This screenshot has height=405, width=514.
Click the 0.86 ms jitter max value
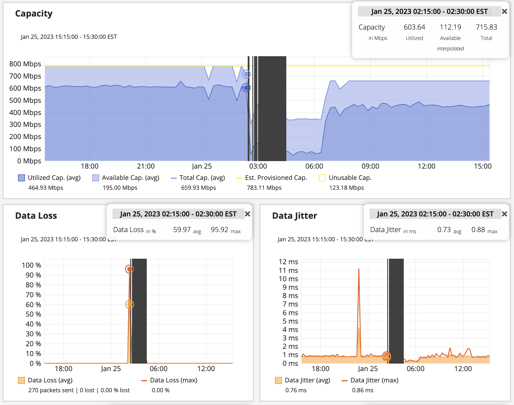click(x=362, y=390)
